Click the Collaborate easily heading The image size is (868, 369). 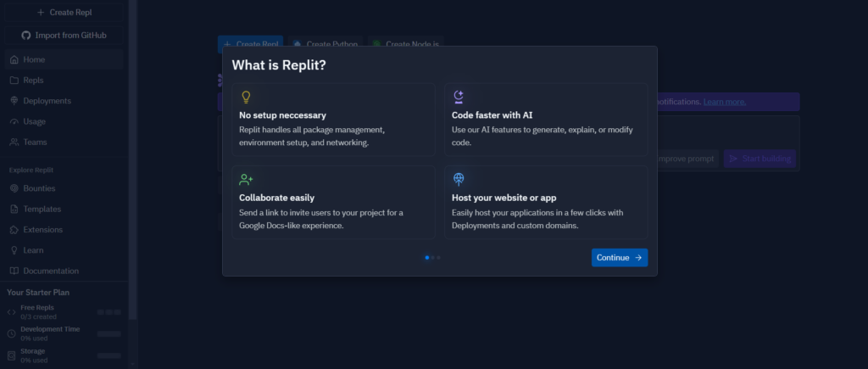277,198
